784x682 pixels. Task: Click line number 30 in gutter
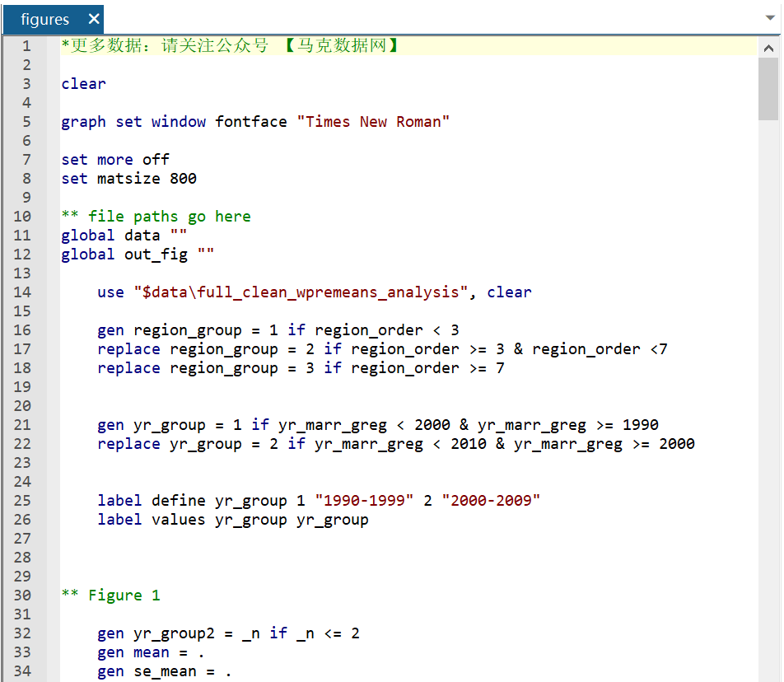tap(22, 595)
